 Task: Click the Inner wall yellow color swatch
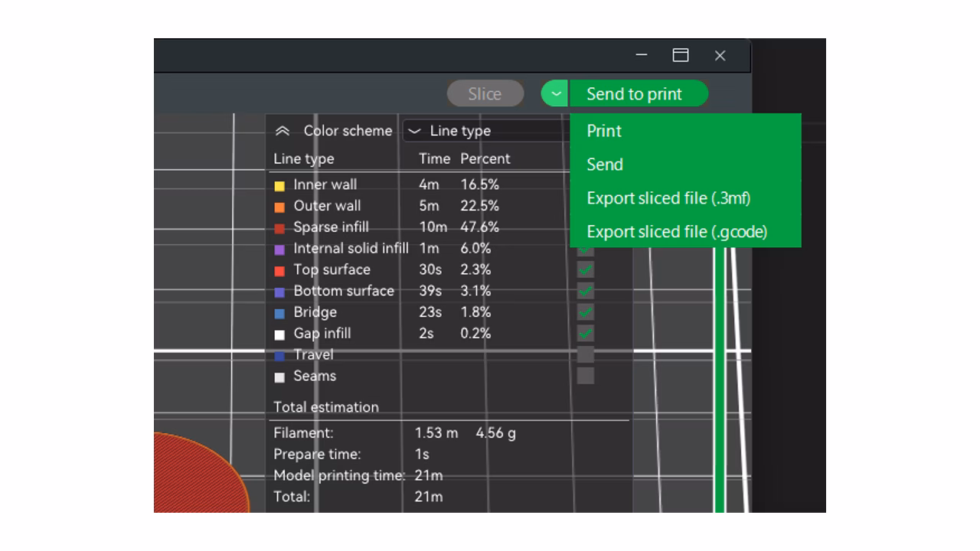click(x=279, y=186)
